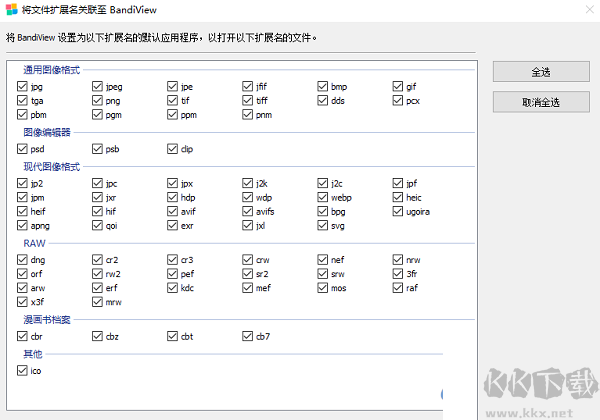Uncheck the pgm checkbox
Image resolution: width=600 pixels, height=420 pixels.
pos(97,114)
